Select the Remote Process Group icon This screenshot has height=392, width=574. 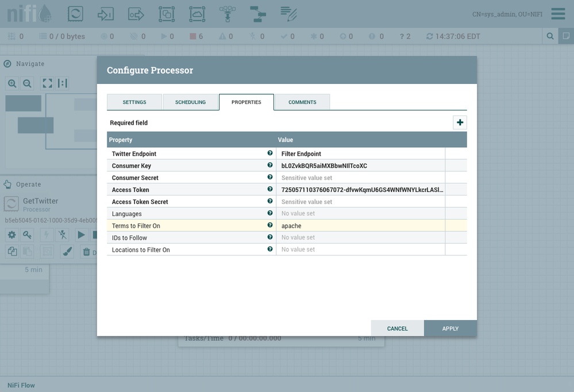coord(197,14)
